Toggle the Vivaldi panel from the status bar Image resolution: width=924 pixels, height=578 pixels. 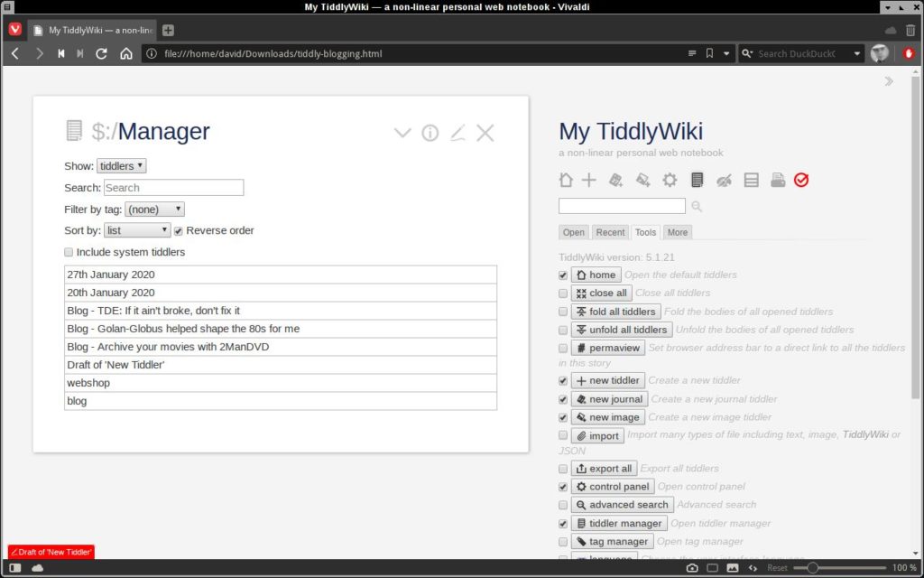(15, 567)
